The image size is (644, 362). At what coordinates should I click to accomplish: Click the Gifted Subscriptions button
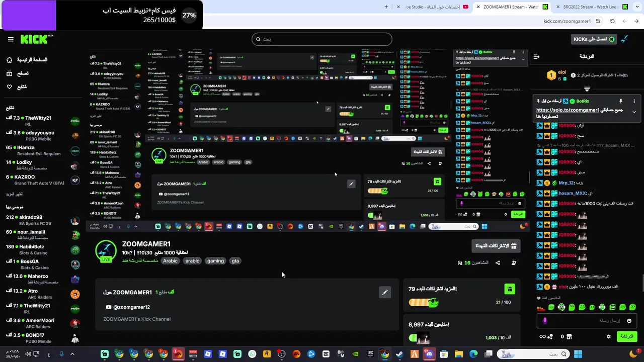pos(496,246)
